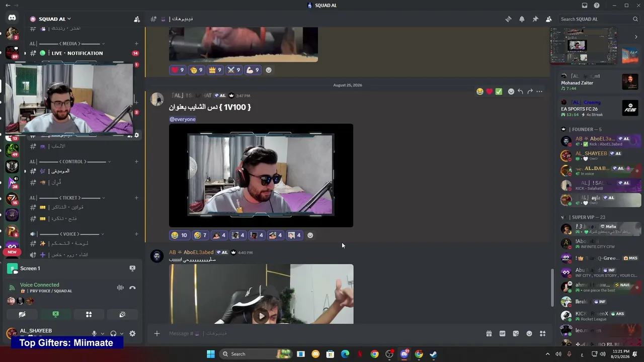
Task: Open the emoji picker in message bar
Action: point(529,333)
